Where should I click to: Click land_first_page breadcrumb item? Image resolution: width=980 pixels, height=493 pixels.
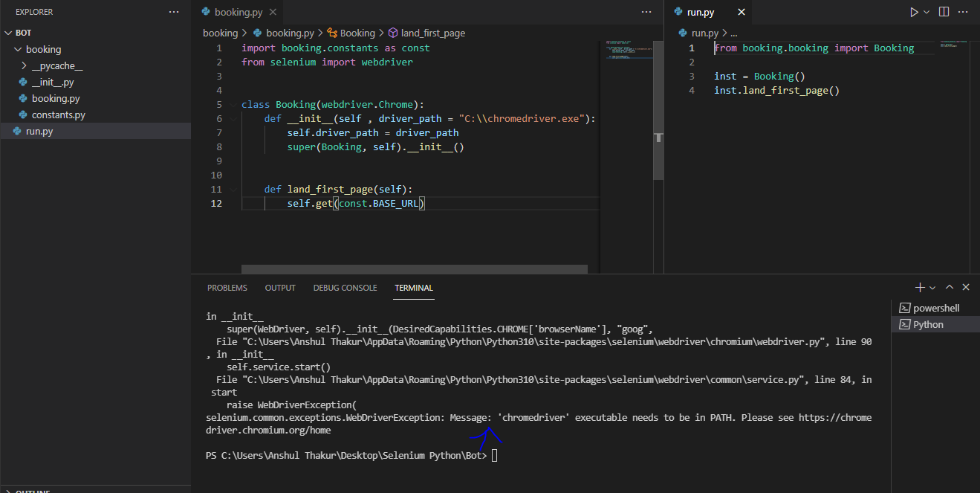click(x=426, y=33)
